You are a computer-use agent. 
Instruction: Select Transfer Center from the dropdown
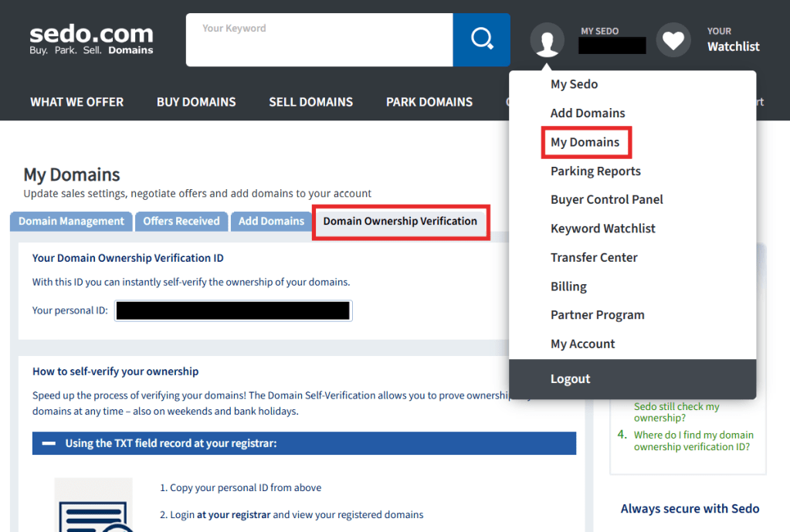coord(594,257)
